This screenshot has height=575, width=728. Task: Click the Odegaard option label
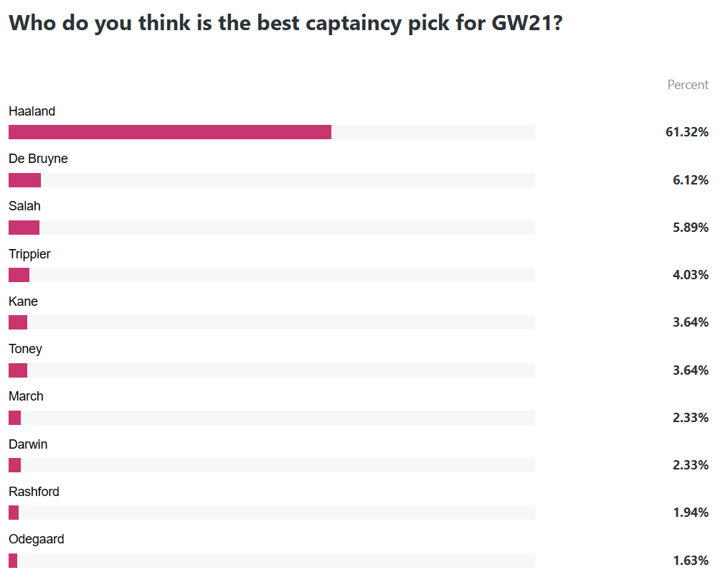pos(36,539)
